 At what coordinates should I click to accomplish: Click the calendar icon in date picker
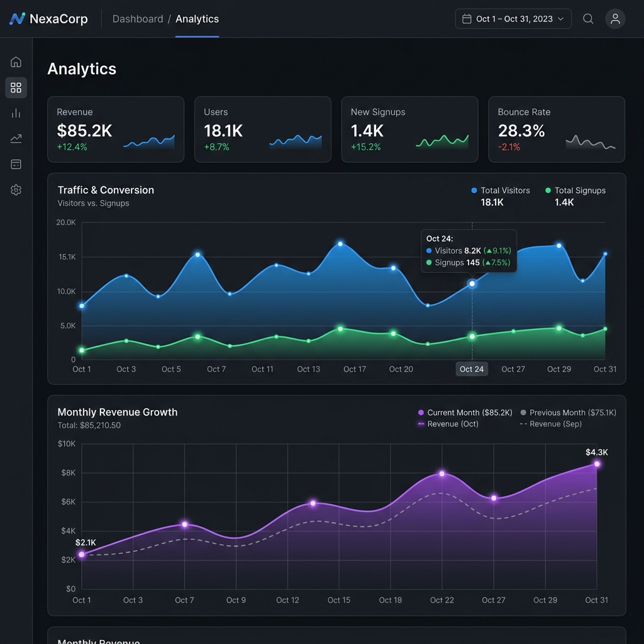click(x=467, y=19)
